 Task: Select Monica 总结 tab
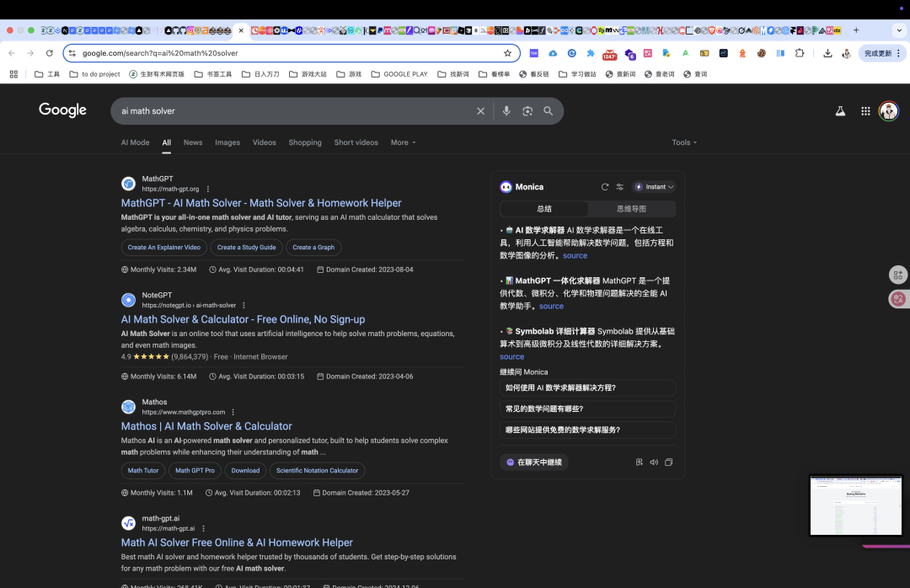544,209
